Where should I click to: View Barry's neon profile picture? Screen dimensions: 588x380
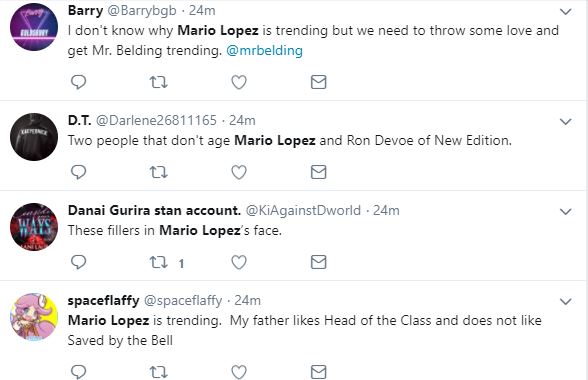tap(34, 27)
